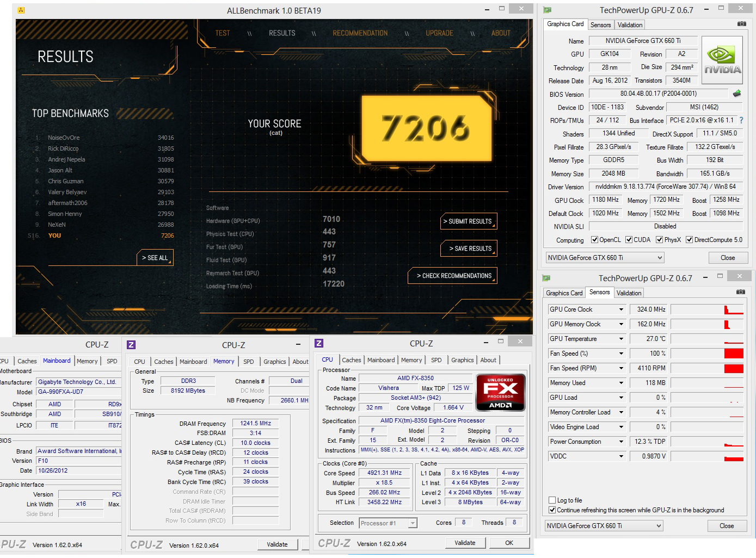Click the AMD FX processor logo in CPU-Z
The width and height of the screenshot is (756, 558).
pos(501,392)
